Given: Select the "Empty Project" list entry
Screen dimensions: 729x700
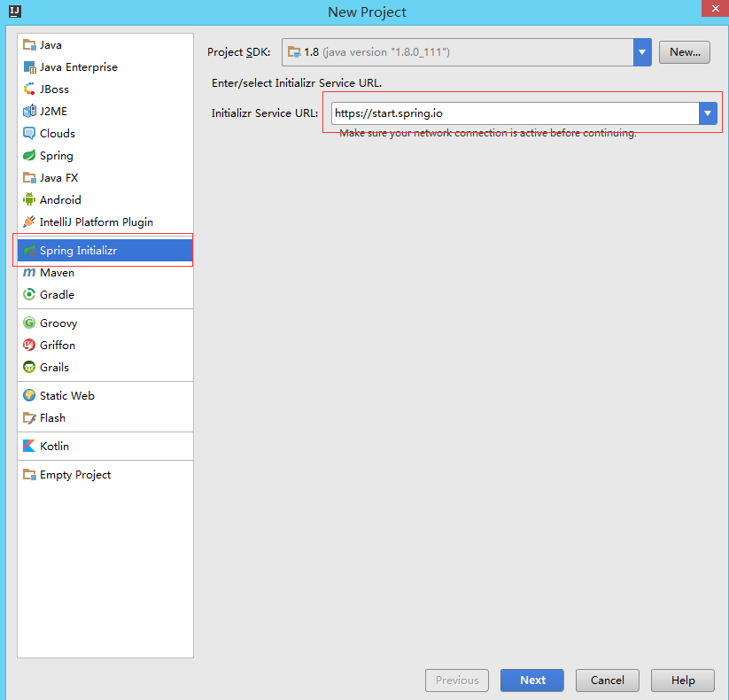Looking at the screenshot, I should pos(105,475).
